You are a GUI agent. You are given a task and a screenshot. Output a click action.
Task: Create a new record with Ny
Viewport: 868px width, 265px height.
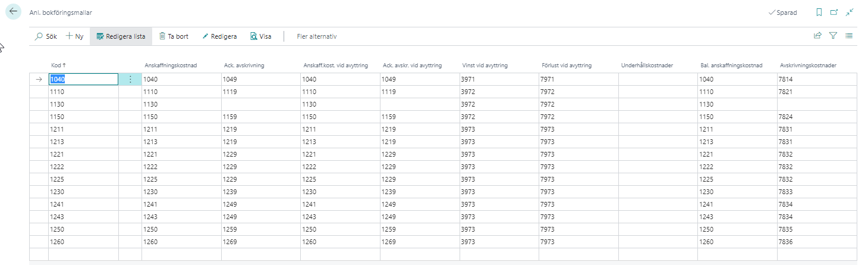75,36
